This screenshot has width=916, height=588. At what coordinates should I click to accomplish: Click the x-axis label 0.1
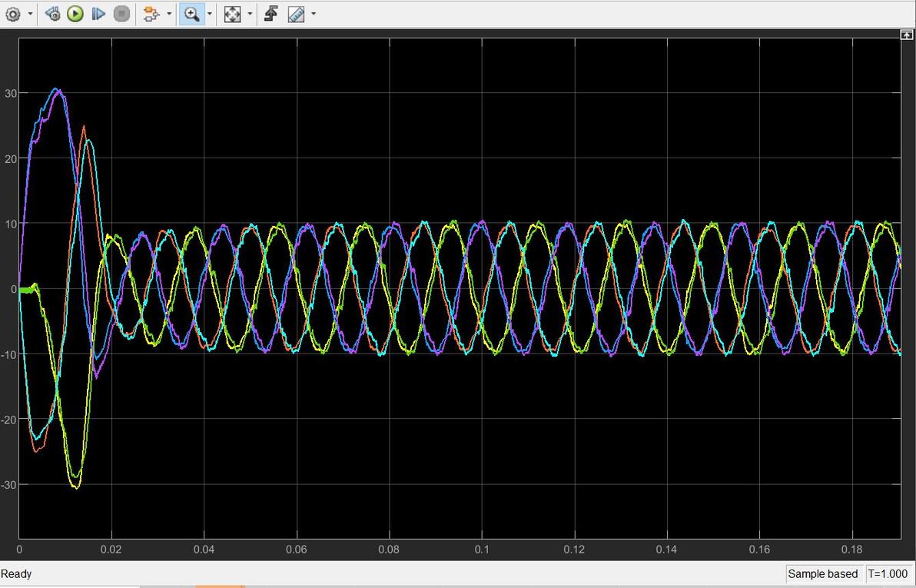482,550
